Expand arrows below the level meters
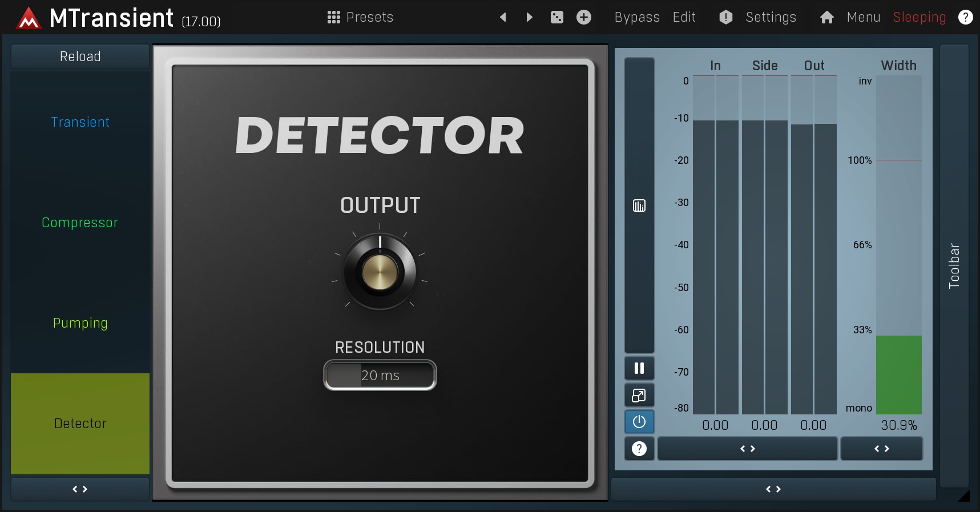The height and width of the screenshot is (512, 980). pyautogui.click(x=747, y=449)
